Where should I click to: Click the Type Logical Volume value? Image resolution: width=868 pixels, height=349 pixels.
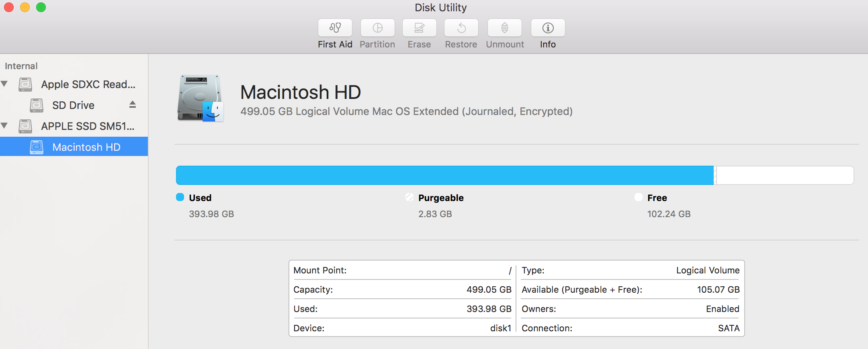click(708, 270)
